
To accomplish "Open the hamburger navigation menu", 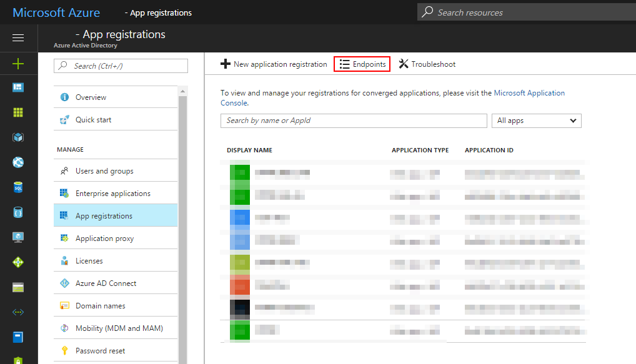I will tap(18, 38).
